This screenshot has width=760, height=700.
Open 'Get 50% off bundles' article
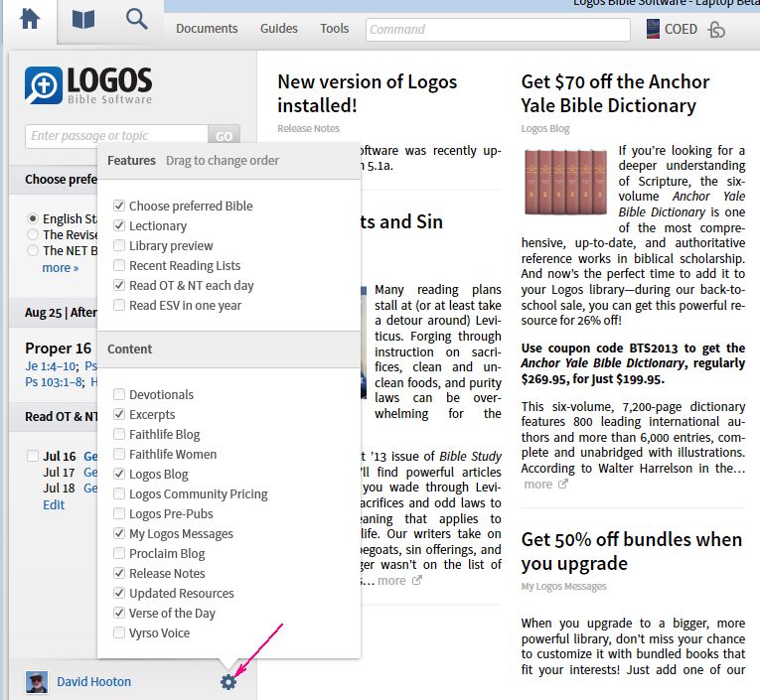(x=632, y=551)
